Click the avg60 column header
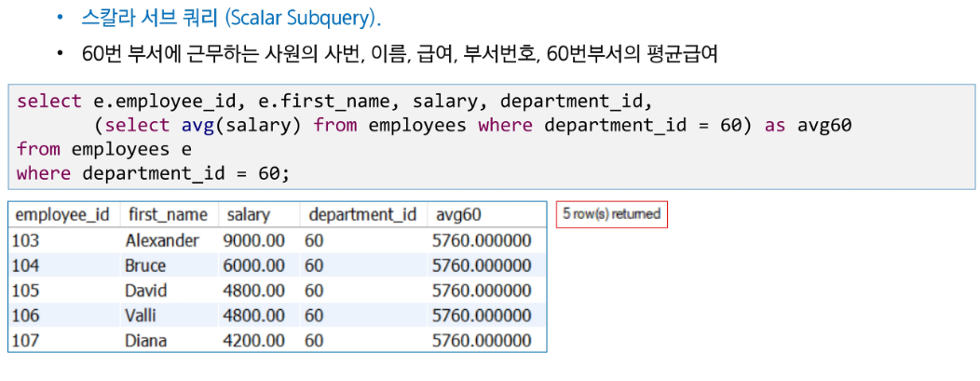This screenshot has width=980, height=381. point(458,215)
